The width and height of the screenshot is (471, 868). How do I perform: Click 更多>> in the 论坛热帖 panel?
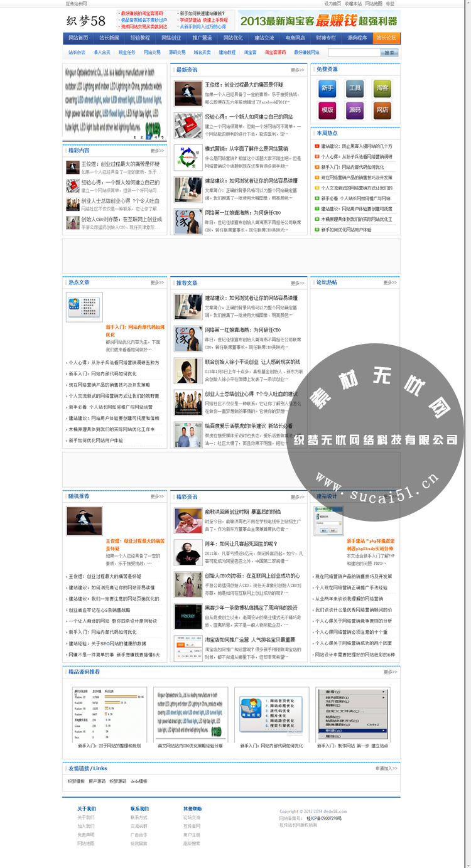click(x=391, y=283)
